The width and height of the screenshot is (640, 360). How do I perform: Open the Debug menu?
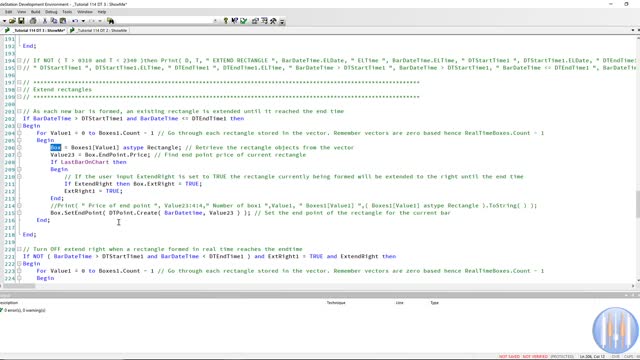(x=51, y=12)
